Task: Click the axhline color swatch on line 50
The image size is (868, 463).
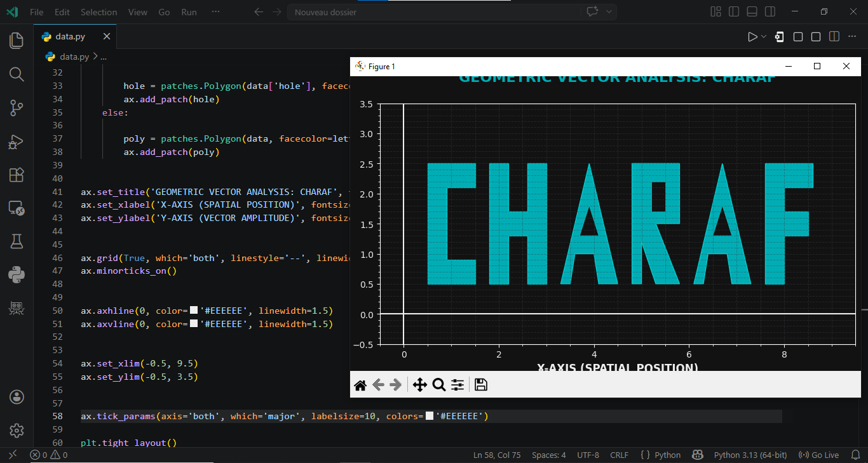Action: [x=194, y=311]
